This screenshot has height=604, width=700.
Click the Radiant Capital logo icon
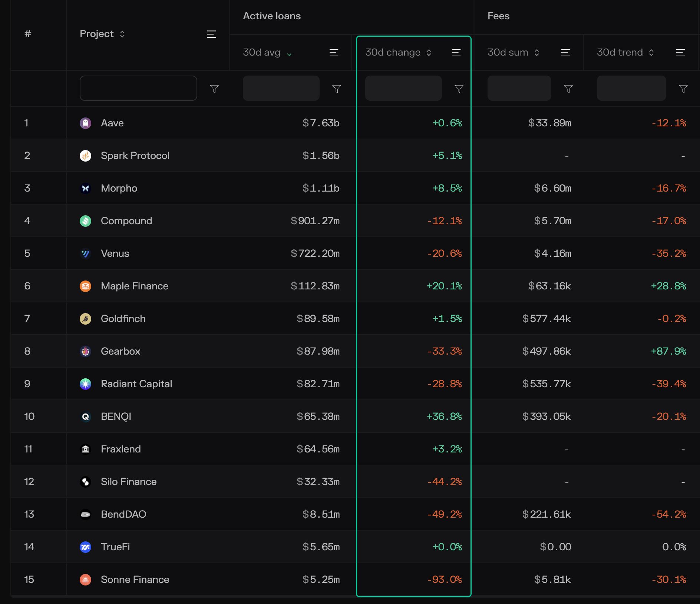click(x=86, y=384)
